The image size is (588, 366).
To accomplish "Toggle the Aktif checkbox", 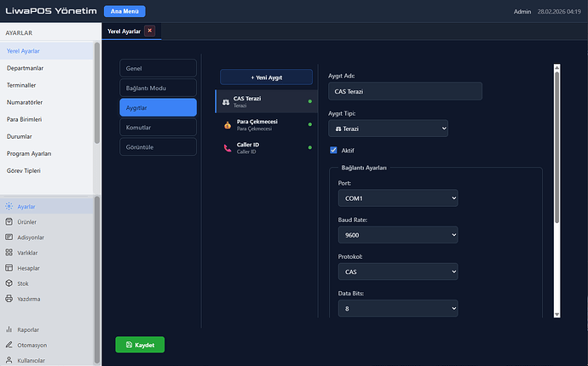I will (x=334, y=150).
